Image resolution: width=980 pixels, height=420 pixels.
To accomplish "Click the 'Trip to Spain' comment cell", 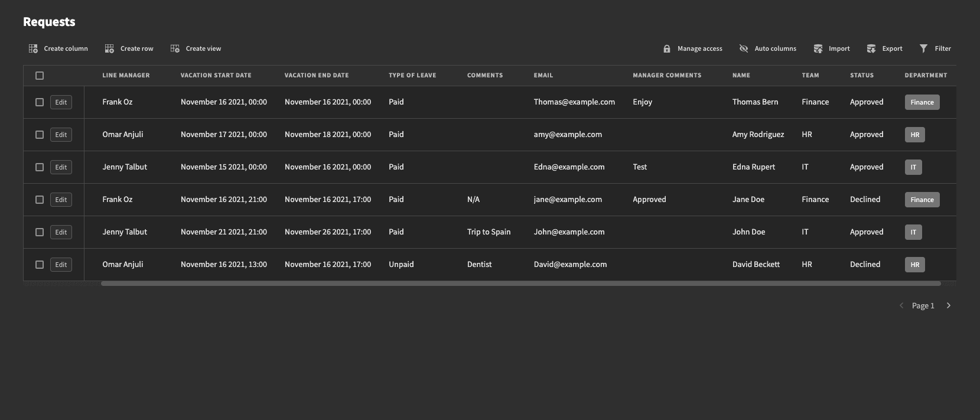I will [489, 232].
